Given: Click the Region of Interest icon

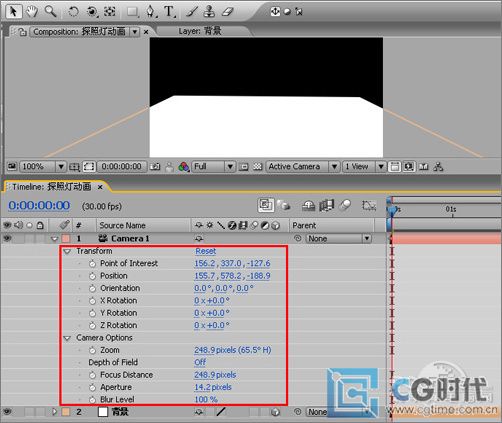Looking at the screenshot, I should click(244, 166).
